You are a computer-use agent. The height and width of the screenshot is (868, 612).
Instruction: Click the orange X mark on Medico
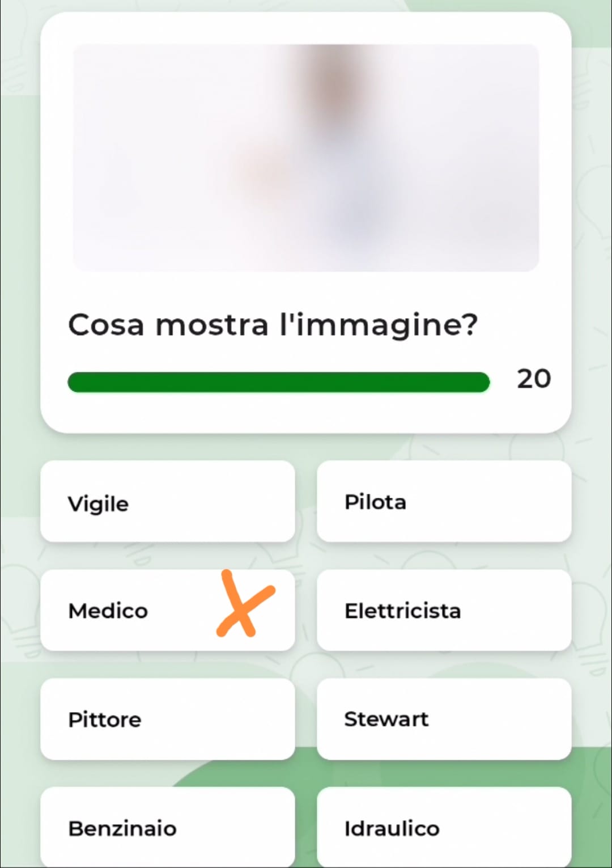click(245, 603)
